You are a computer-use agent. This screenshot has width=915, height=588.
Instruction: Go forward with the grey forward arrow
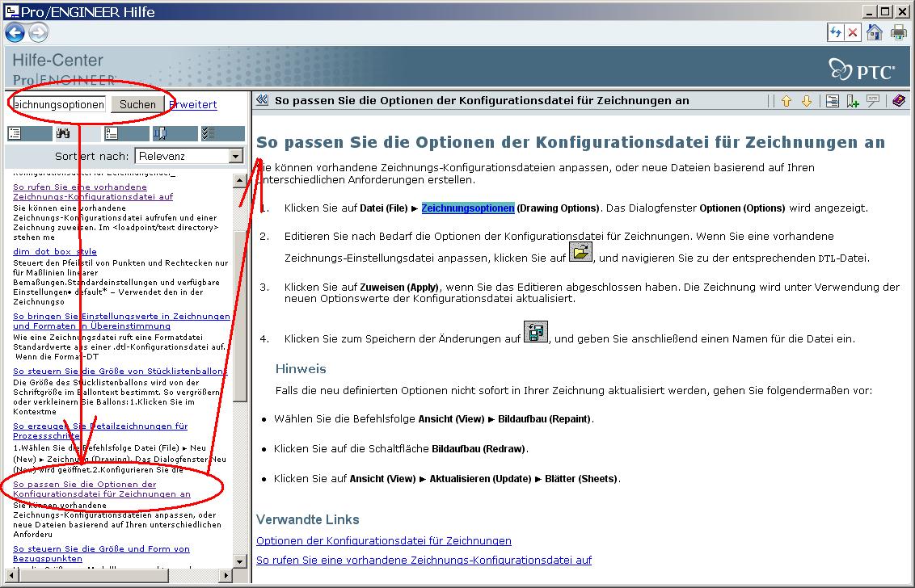click(39, 32)
